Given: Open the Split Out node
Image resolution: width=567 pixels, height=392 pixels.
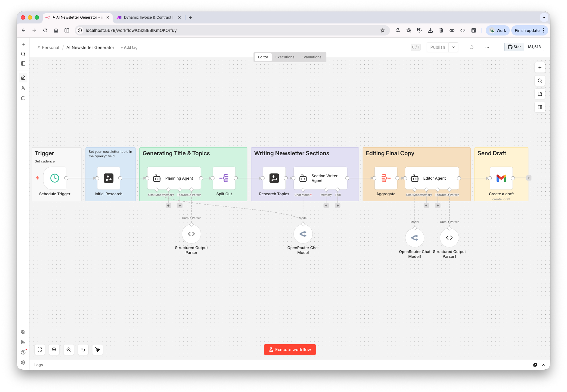Looking at the screenshot, I should (224, 178).
